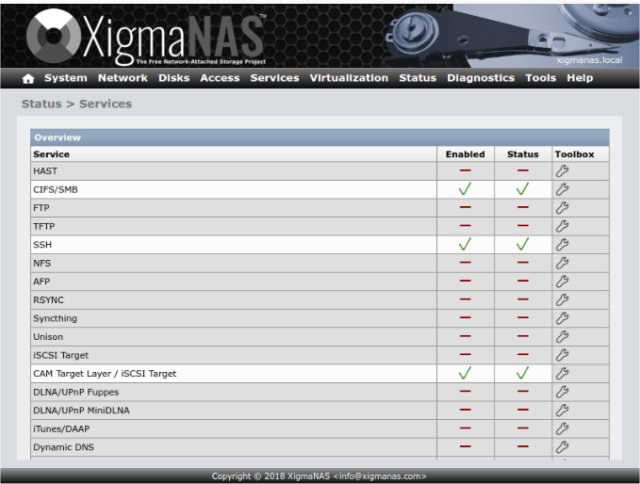This screenshot has height=484, width=640.
Task: Click the Enabled column header
Action: point(465,154)
